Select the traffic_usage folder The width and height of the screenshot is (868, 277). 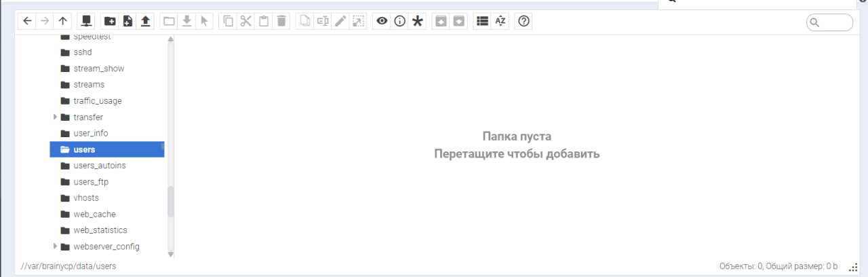(97, 101)
